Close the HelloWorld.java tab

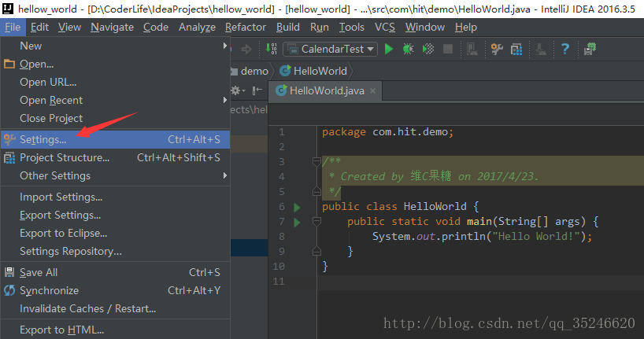point(372,90)
